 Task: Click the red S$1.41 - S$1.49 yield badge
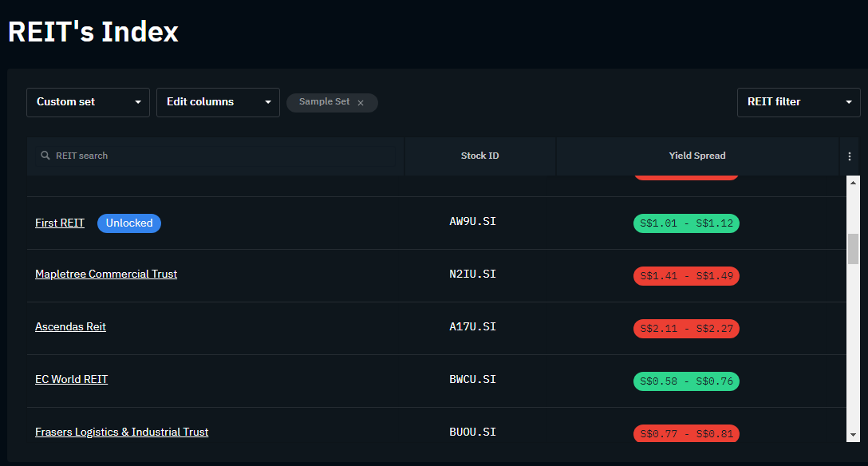(686, 276)
